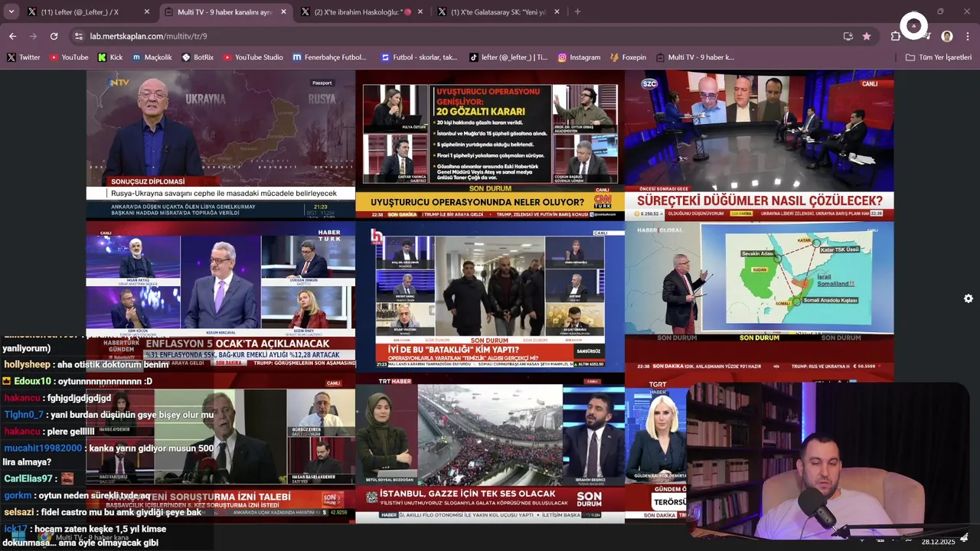The height and width of the screenshot is (551, 980).
Task: Open a new browser tab
Action: [x=577, y=12]
